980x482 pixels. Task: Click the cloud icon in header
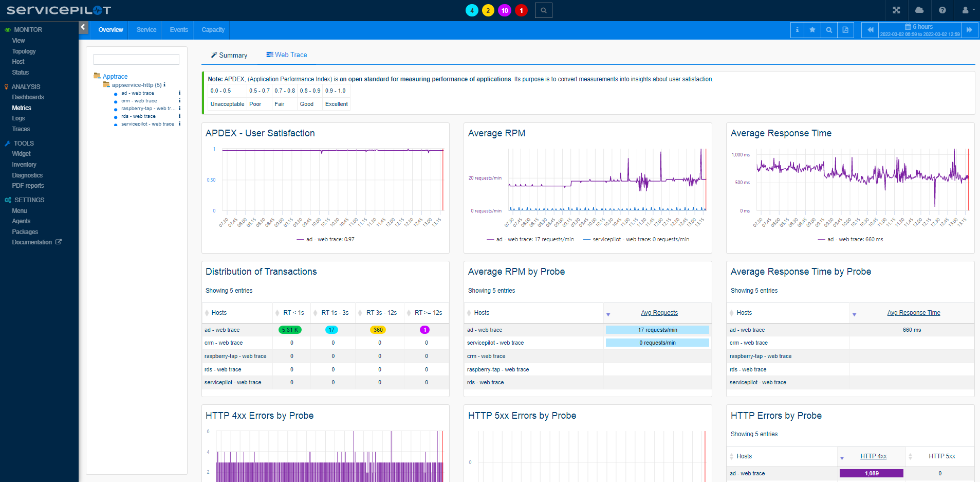919,10
